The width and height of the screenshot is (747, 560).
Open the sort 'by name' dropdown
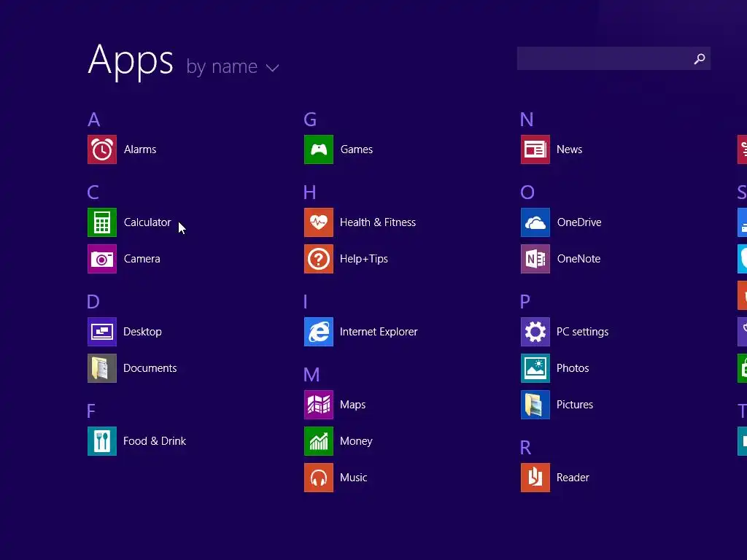pos(233,66)
